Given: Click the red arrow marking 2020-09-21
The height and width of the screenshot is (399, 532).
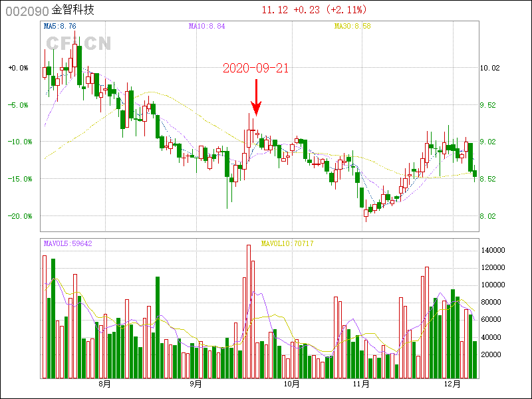Looking at the screenshot, I should tap(256, 97).
